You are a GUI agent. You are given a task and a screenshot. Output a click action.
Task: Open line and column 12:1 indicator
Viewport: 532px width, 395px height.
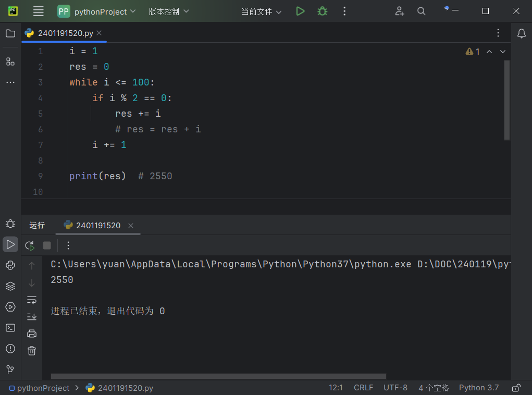click(336, 388)
